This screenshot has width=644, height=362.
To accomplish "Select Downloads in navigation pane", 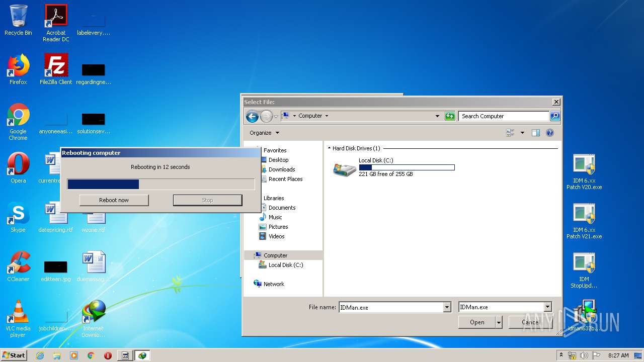I will pos(282,169).
